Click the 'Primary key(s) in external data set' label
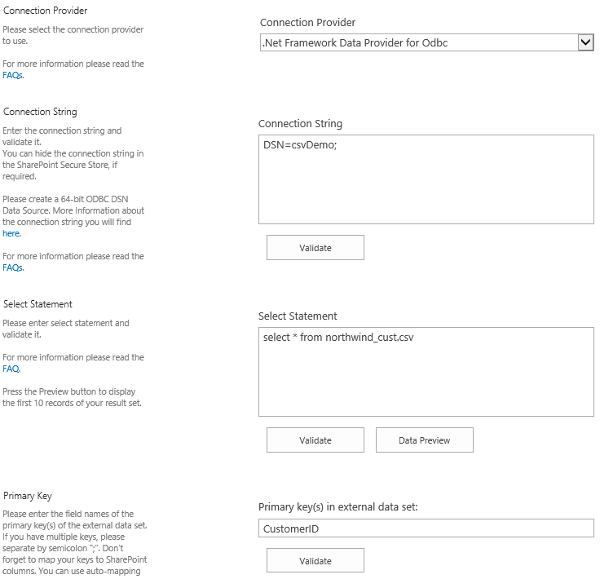 (x=344, y=507)
